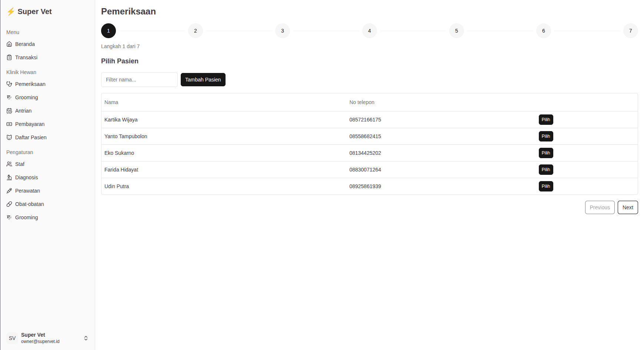Open Antrian using its calendar icon

click(x=9, y=111)
